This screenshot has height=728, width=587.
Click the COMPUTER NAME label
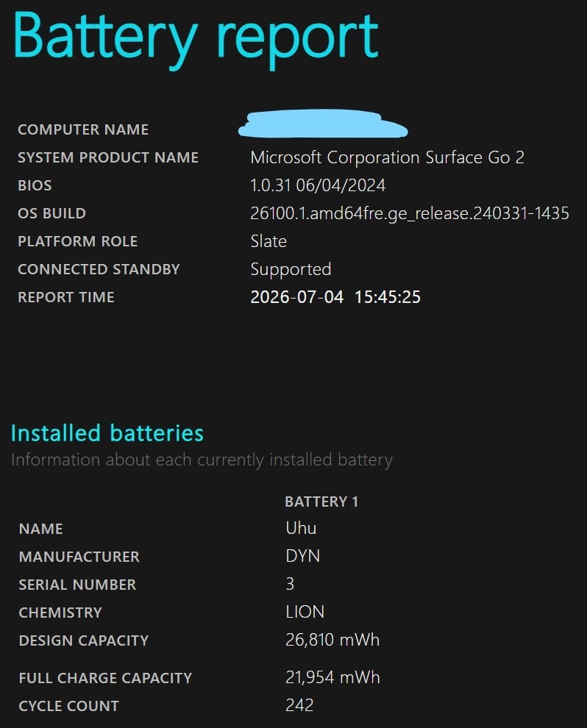click(83, 129)
